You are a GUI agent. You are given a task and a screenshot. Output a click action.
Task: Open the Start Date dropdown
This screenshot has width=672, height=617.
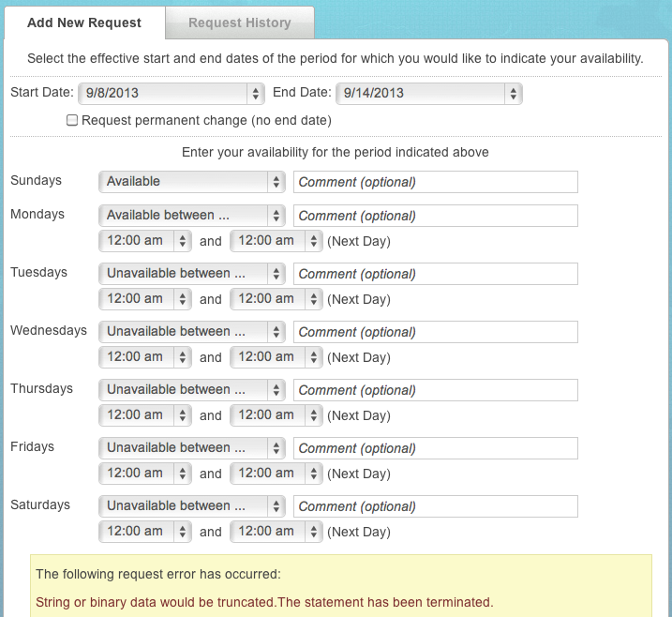tap(172, 94)
